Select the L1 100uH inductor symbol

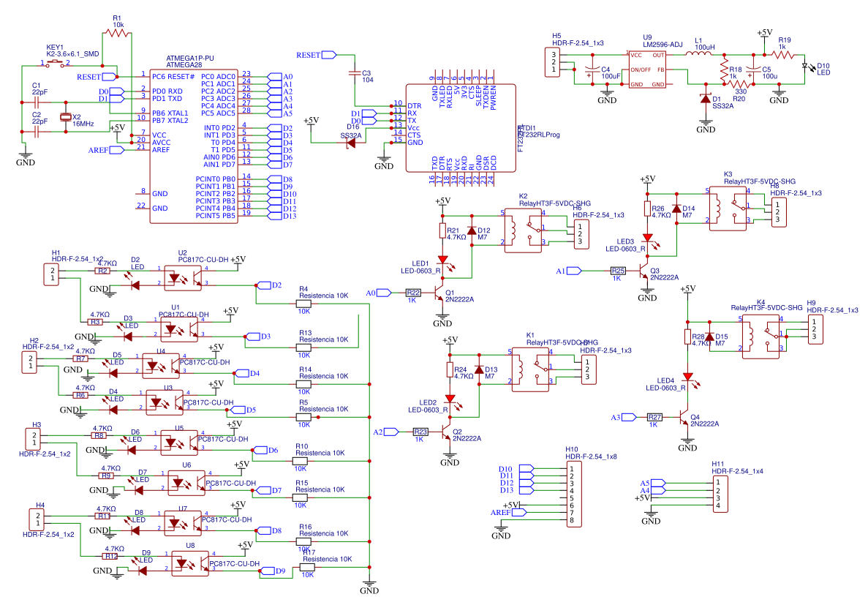pos(703,55)
